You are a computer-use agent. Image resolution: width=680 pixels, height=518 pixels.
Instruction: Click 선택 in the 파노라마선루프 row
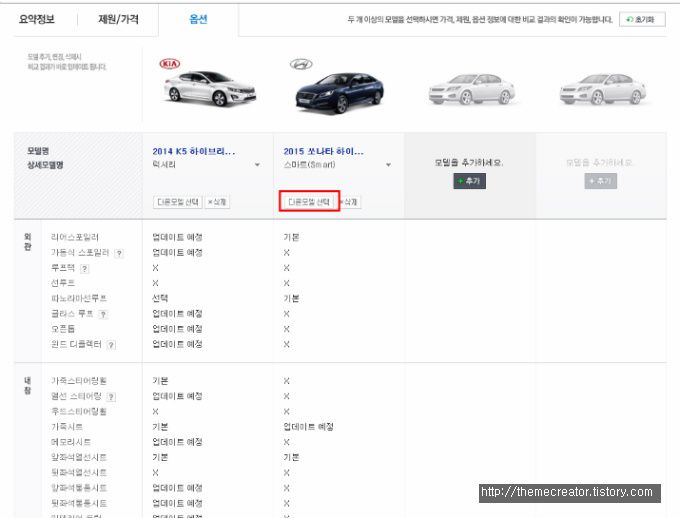160,298
